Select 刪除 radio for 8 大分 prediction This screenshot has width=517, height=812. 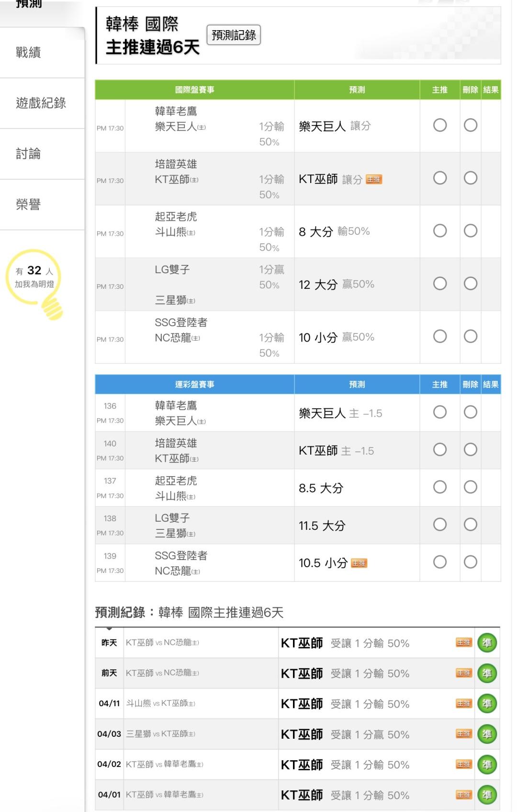[470, 231]
